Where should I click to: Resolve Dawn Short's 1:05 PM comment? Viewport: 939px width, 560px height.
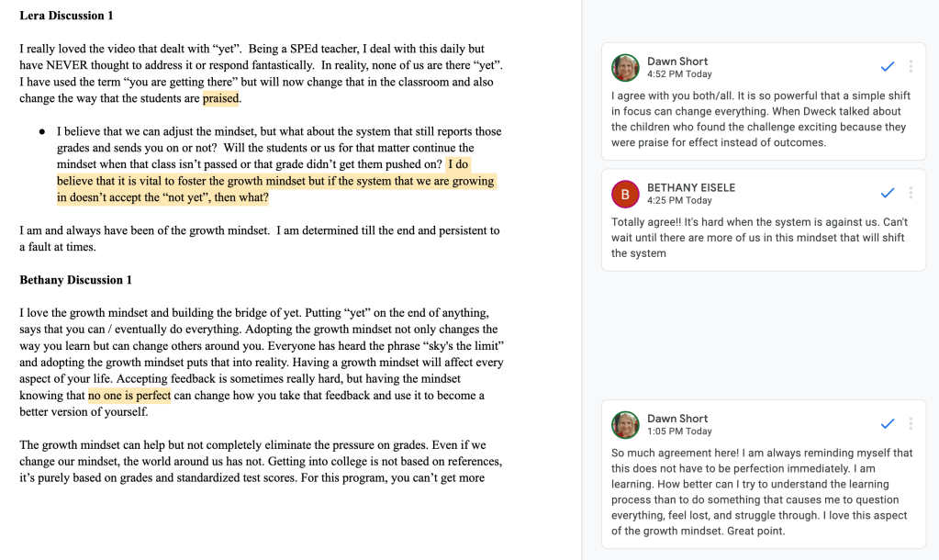pos(887,424)
